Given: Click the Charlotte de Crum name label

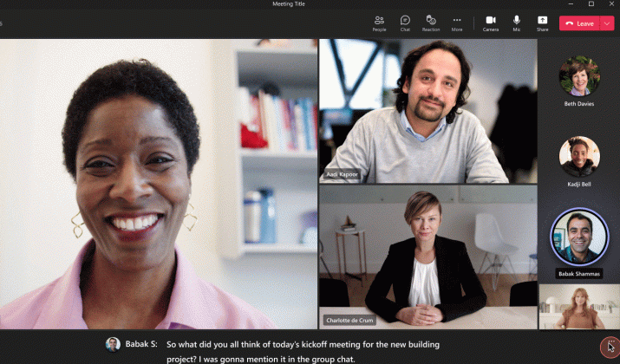Looking at the screenshot, I should point(349,320).
